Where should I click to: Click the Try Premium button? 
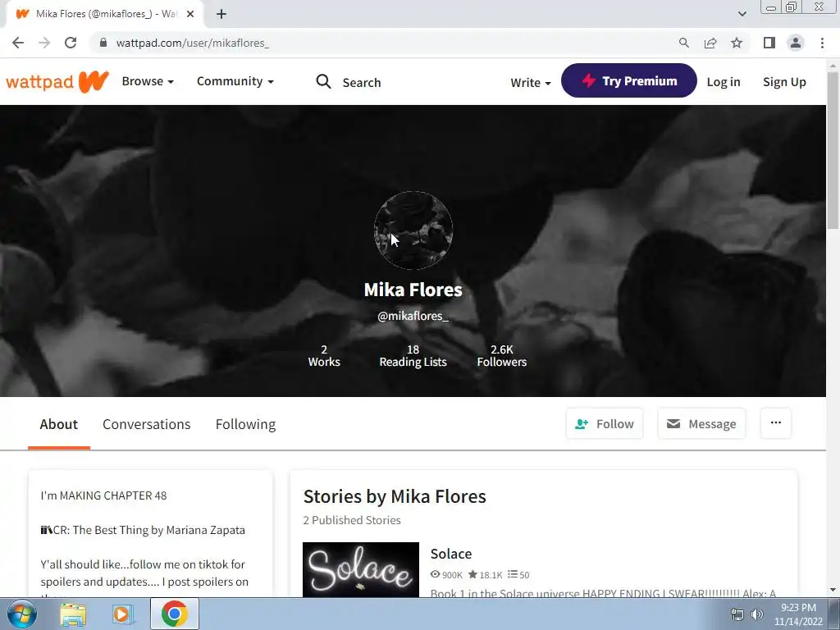point(629,81)
